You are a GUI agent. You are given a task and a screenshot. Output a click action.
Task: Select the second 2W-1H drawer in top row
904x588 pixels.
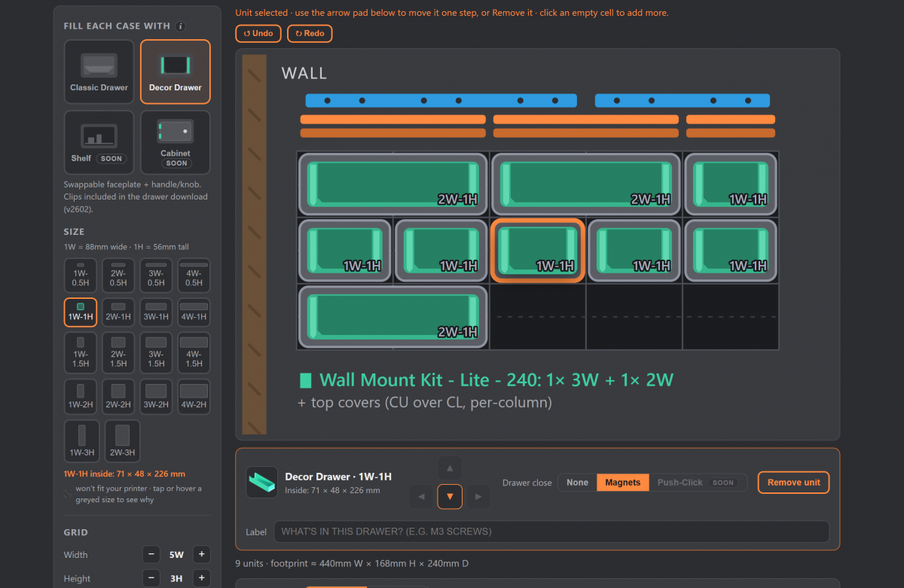pos(586,184)
